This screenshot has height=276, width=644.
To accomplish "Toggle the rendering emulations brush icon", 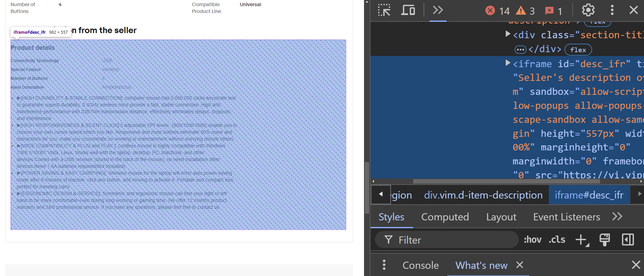I will 605,240.
